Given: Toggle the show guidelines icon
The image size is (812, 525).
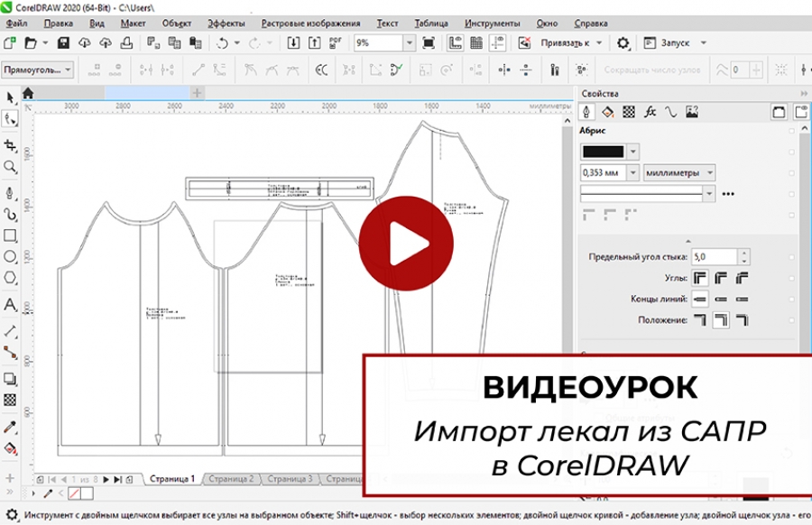Looking at the screenshot, I should [x=498, y=43].
